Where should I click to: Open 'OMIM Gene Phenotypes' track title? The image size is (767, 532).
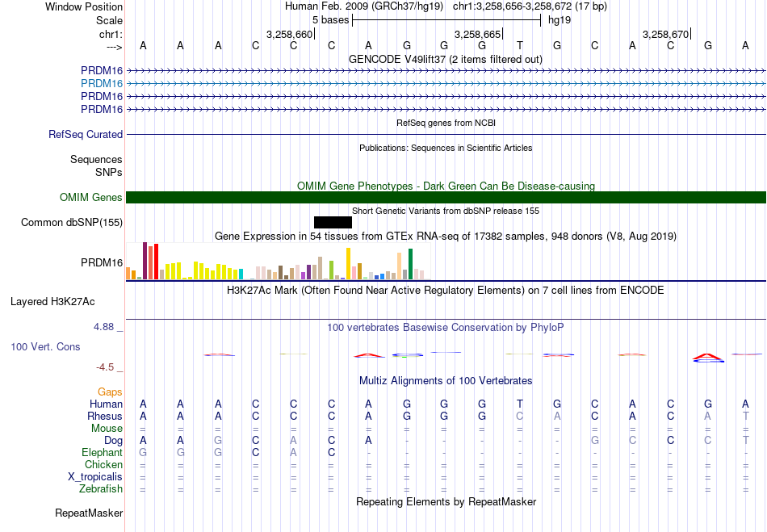click(446, 186)
